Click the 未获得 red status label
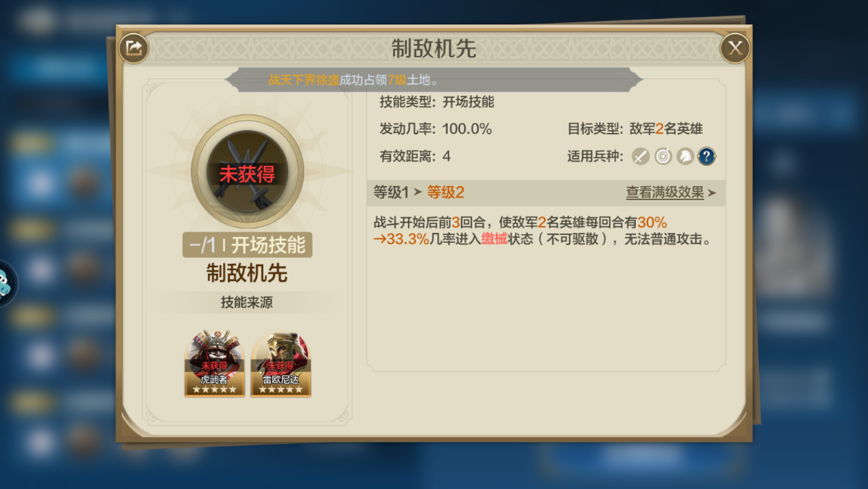The width and height of the screenshot is (868, 489). pyautogui.click(x=247, y=174)
